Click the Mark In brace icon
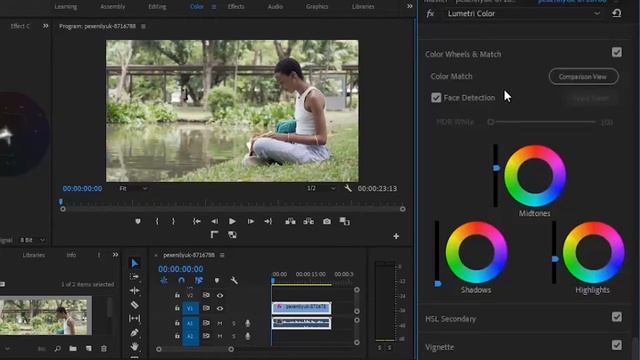Screen dimensions: 640x360 (x=157, y=221)
